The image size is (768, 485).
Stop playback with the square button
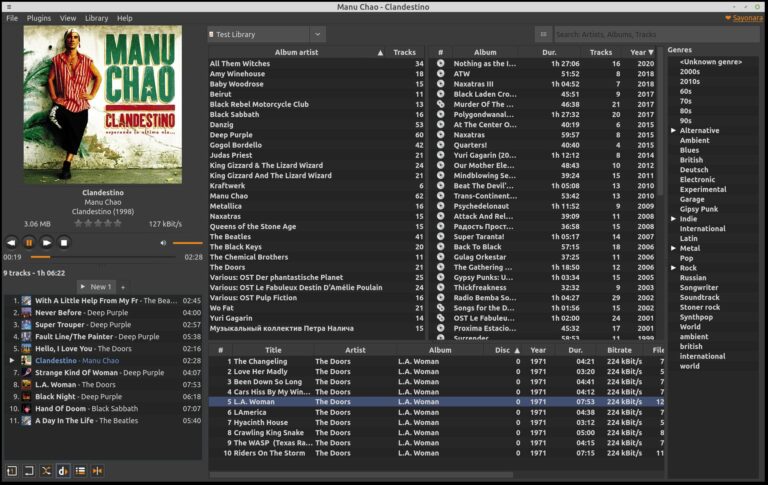coord(64,242)
